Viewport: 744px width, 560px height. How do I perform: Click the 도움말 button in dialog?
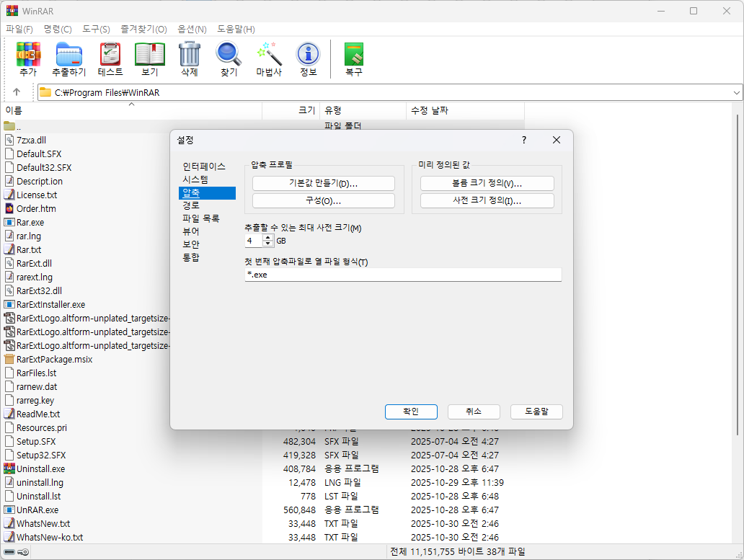coord(536,412)
